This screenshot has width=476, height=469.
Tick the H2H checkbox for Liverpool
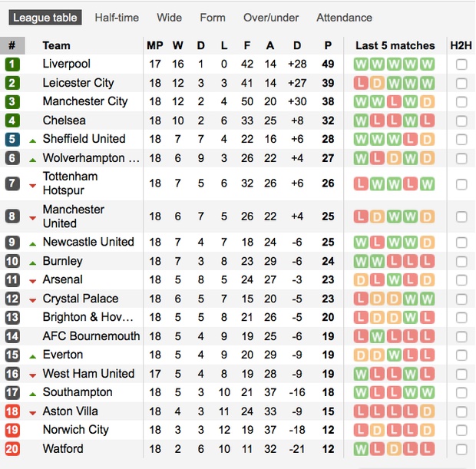(x=461, y=64)
